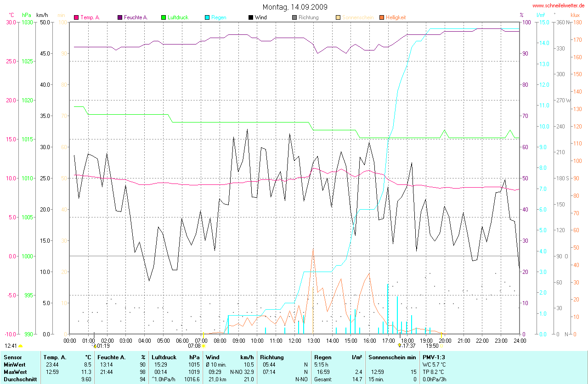Screen dimensions: 588x384
Task: Click the rain duration value 5:15 h
Action: click(x=322, y=365)
